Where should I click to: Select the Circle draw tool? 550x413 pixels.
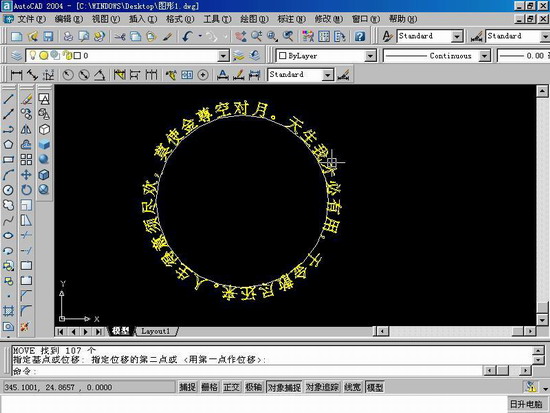8,190
